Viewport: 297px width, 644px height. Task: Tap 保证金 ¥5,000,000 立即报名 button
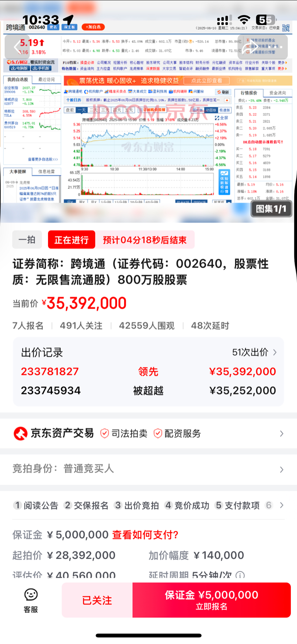click(212, 600)
